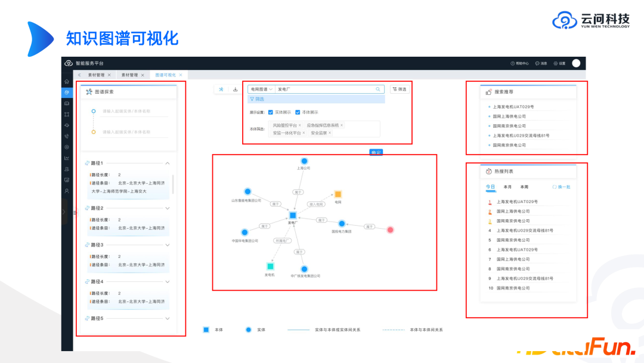Click the start entity input field

pos(135,112)
